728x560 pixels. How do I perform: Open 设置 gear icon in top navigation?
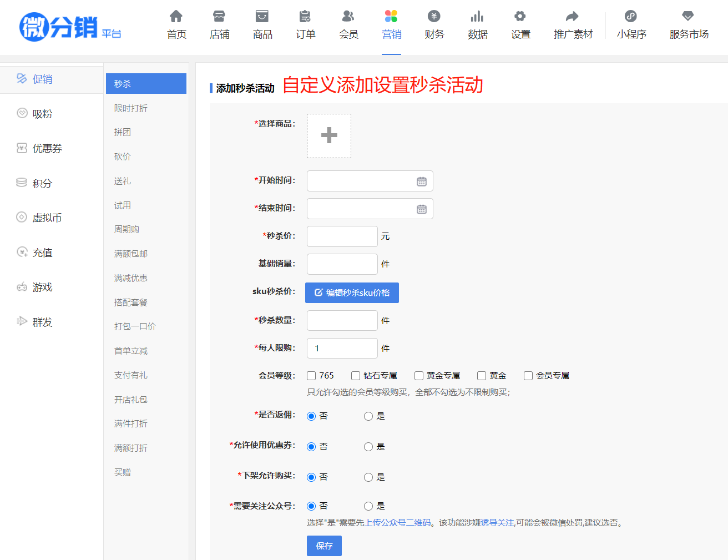click(520, 17)
